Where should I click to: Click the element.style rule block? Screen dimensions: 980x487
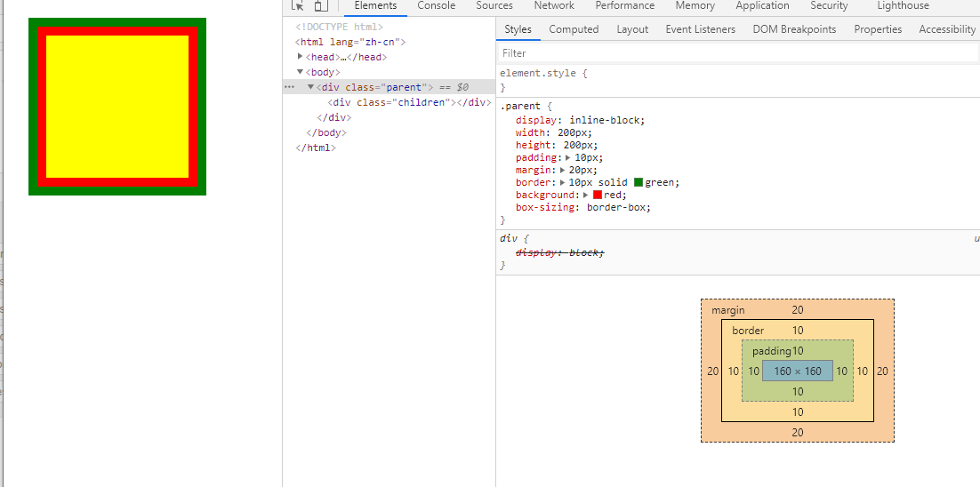[x=737, y=80]
